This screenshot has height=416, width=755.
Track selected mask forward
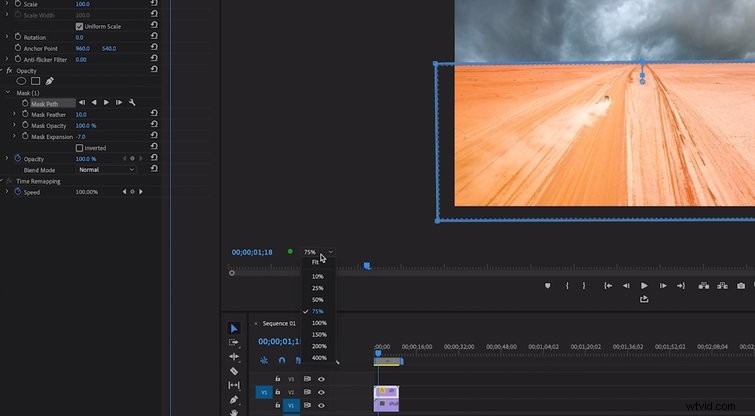click(106, 103)
